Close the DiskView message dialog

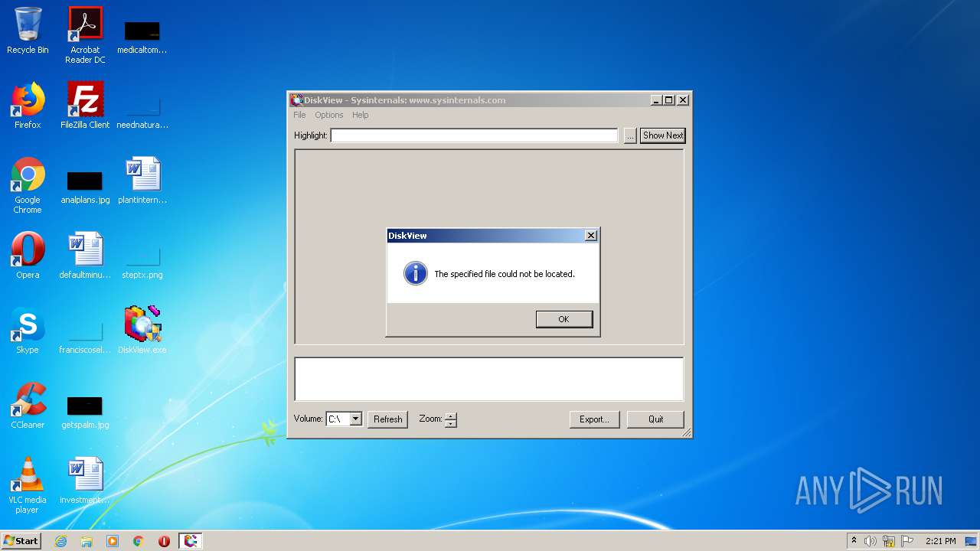(x=590, y=236)
